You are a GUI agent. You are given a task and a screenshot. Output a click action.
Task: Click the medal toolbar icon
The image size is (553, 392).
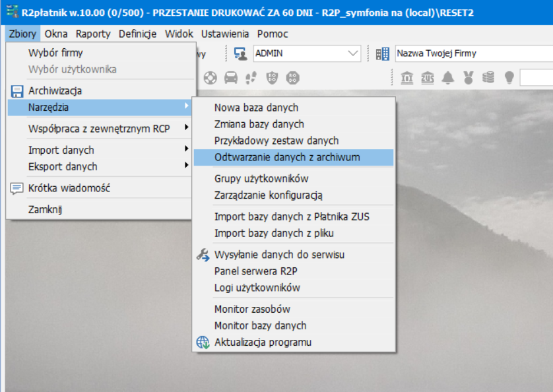coord(469,78)
